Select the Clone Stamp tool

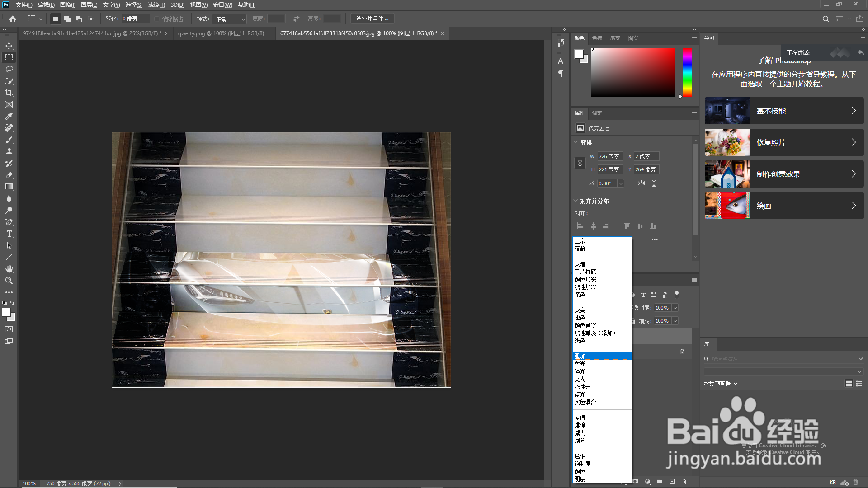9,151
